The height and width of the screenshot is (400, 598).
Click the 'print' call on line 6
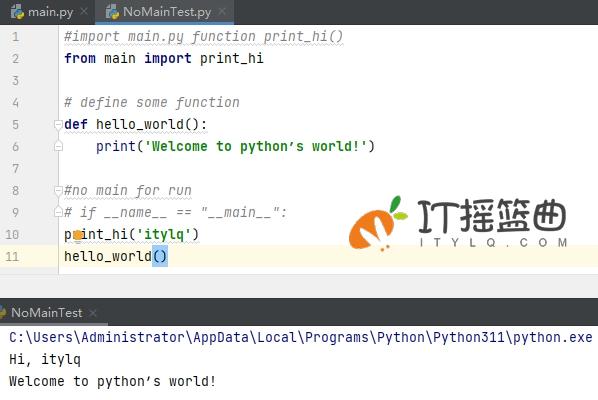[x=116, y=146]
